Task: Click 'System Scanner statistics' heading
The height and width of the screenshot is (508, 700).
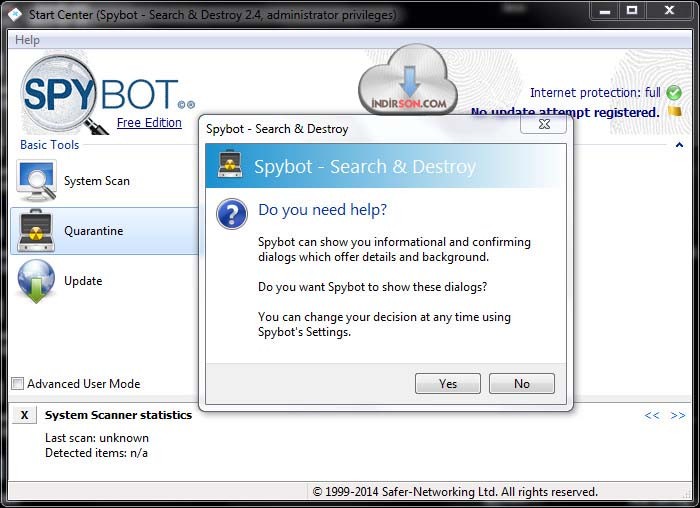Action: (118, 415)
